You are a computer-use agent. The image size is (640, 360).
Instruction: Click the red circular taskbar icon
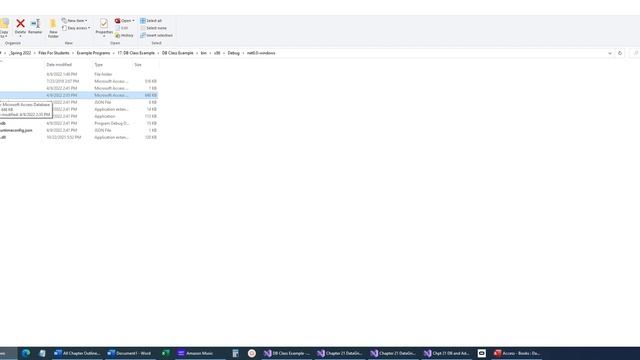[x=252, y=353]
